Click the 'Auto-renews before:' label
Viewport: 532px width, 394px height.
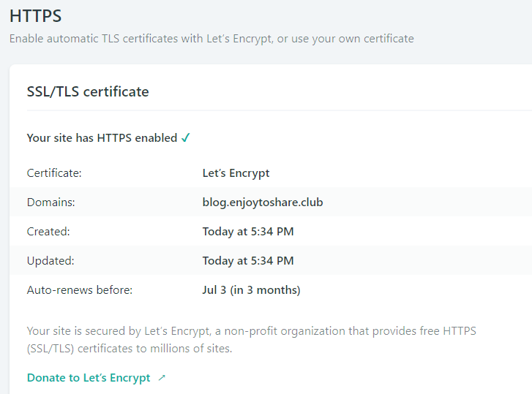point(80,289)
